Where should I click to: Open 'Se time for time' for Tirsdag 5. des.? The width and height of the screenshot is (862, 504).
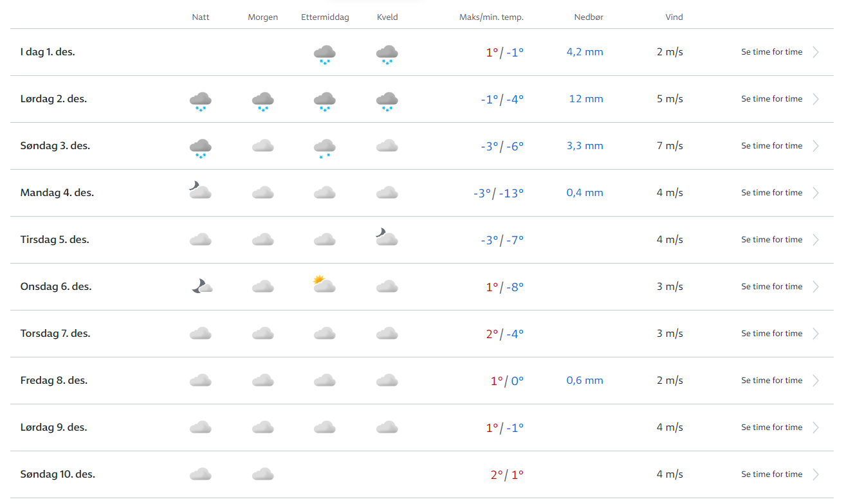(x=771, y=240)
